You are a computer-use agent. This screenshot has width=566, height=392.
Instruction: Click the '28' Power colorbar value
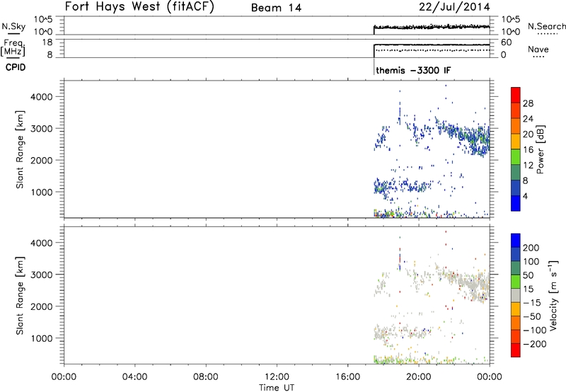528,103
